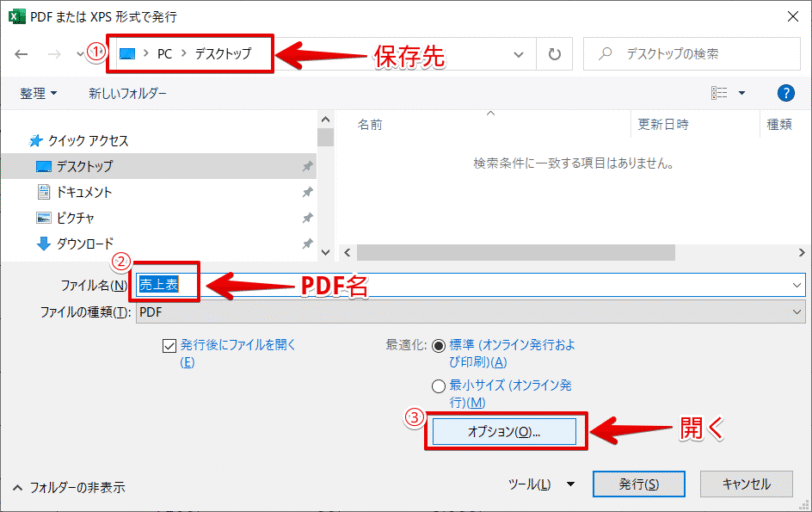Create a folder with 新しいフォルダー
This screenshot has height=512, width=812.
[x=127, y=93]
